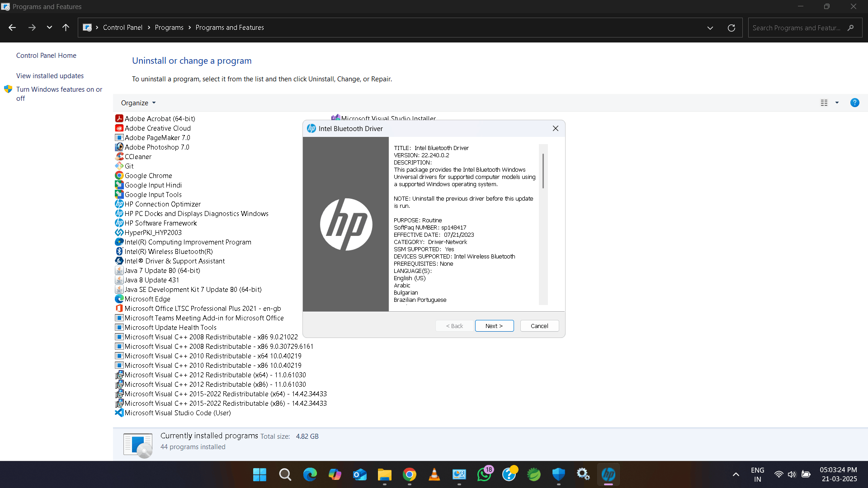The height and width of the screenshot is (488, 868).
Task: Open WhatsApp icon in taskbar
Action: click(484, 474)
